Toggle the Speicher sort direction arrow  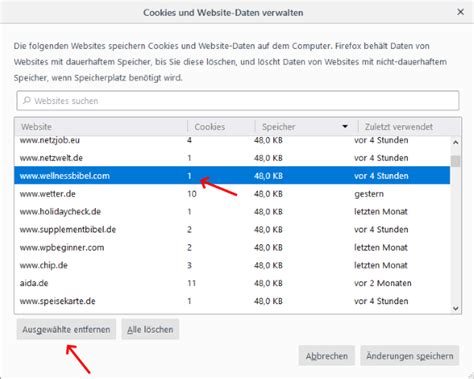click(x=345, y=126)
